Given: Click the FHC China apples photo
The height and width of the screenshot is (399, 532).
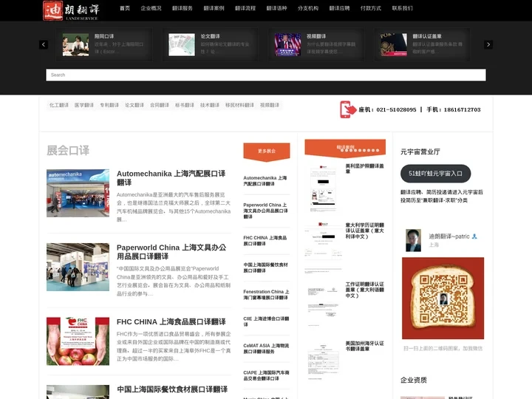Looking at the screenshot, I should click(x=78, y=341).
